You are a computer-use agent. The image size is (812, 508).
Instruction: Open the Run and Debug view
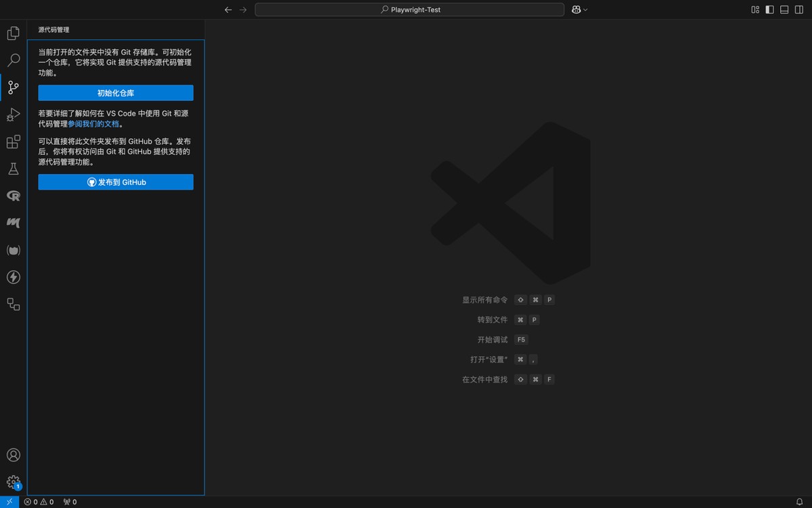tap(13, 114)
